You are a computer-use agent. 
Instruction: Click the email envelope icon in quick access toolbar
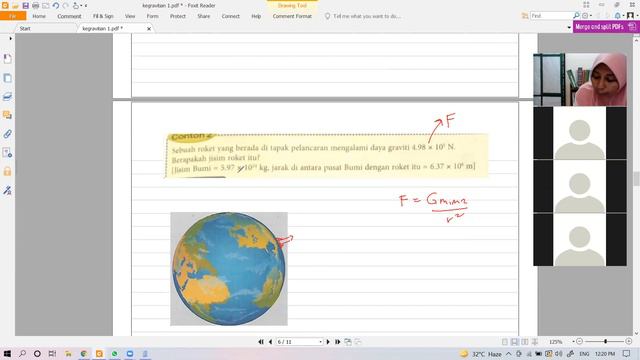(46, 6)
